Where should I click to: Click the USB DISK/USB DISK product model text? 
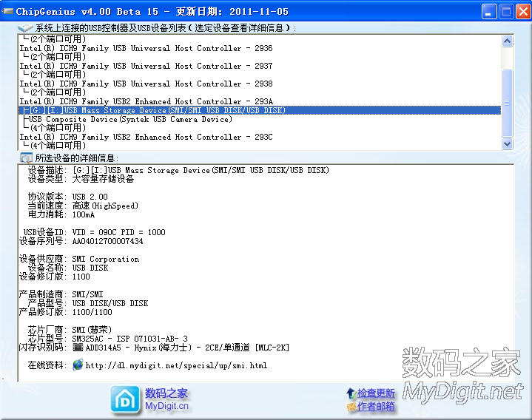click(110, 303)
